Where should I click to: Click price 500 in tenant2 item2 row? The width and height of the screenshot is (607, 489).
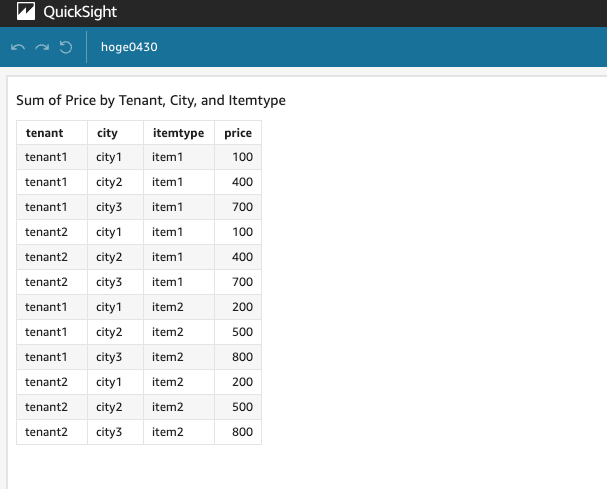coord(242,407)
